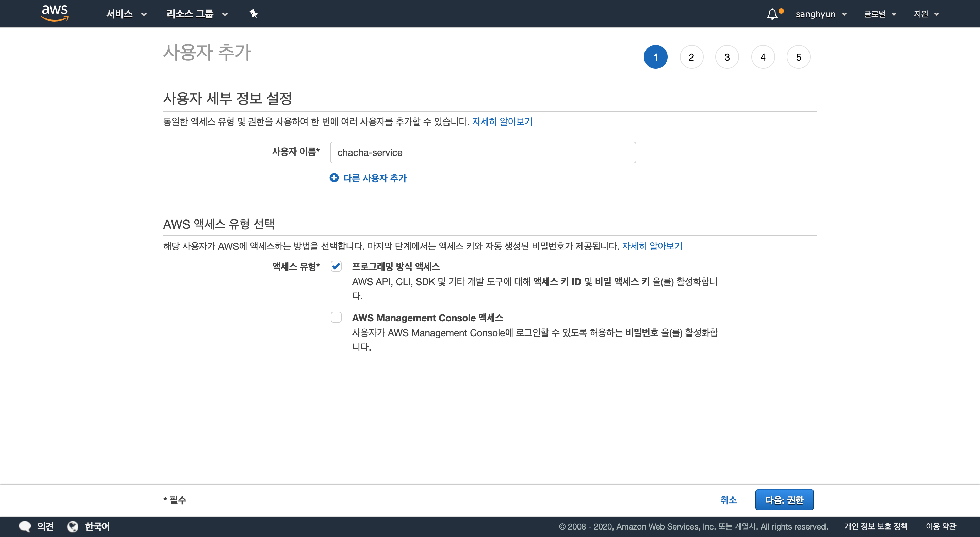Enable AWS Management Console access checkbox
Image resolution: width=980 pixels, height=537 pixels.
click(x=336, y=317)
